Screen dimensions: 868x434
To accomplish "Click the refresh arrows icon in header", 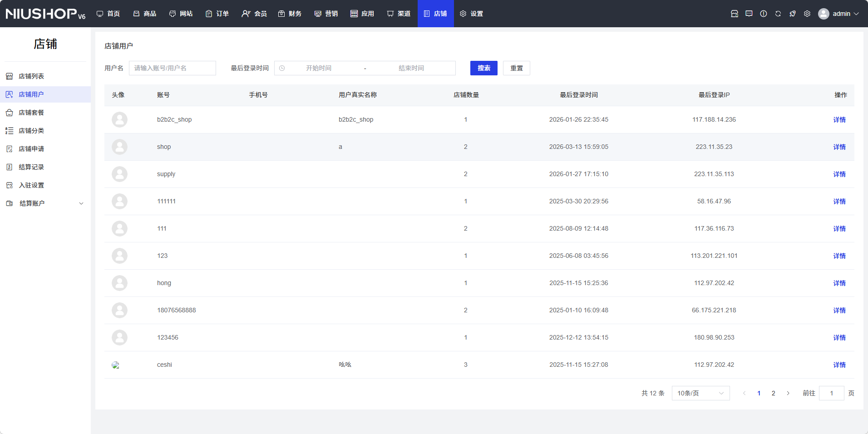I will 778,14.
